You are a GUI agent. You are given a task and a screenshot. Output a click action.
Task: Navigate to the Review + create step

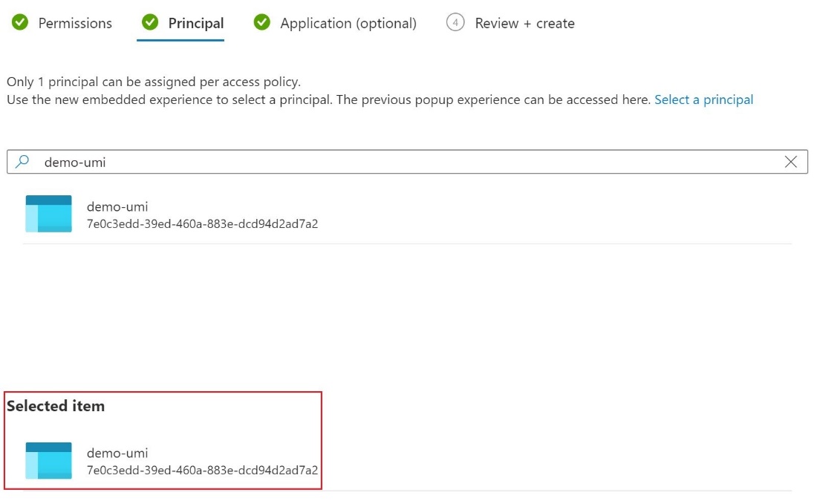525,23
